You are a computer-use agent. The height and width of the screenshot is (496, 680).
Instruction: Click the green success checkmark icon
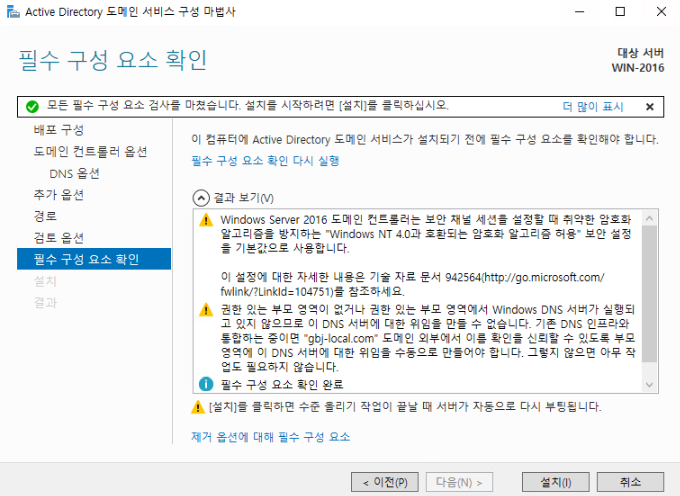click(32, 107)
